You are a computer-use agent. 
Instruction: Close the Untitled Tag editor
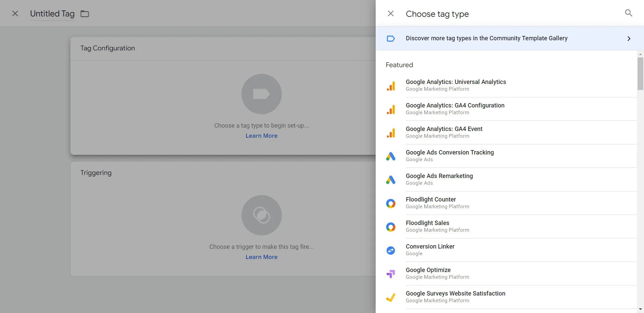pyautogui.click(x=15, y=13)
